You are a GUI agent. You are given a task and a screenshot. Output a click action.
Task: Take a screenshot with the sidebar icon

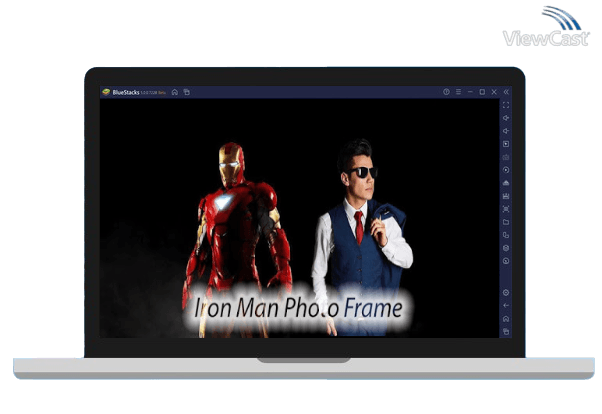(x=506, y=209)
